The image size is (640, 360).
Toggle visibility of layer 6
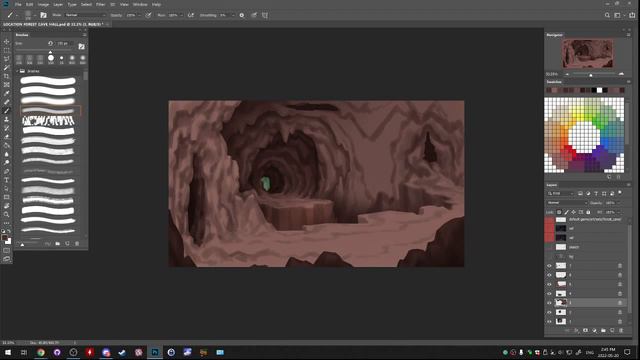point(549,275)
